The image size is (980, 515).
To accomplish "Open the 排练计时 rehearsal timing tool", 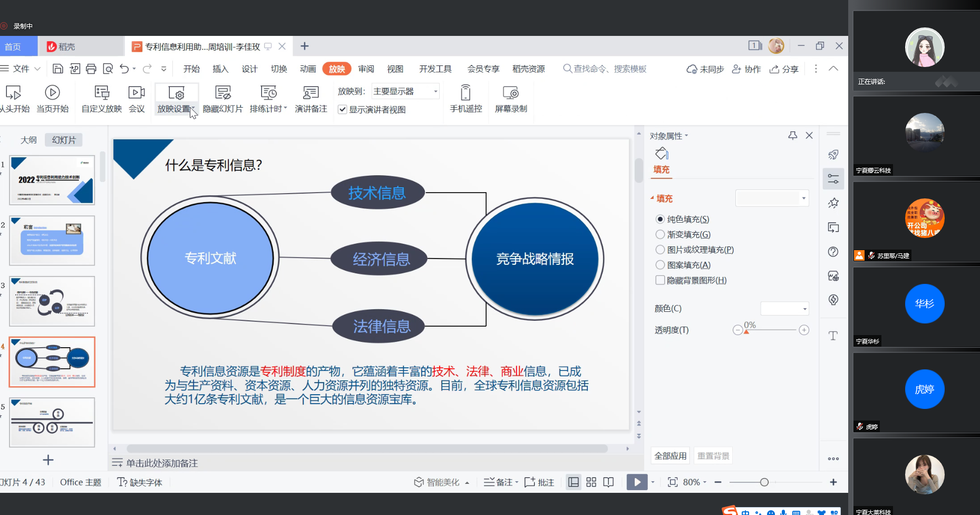I will [267, 99].
